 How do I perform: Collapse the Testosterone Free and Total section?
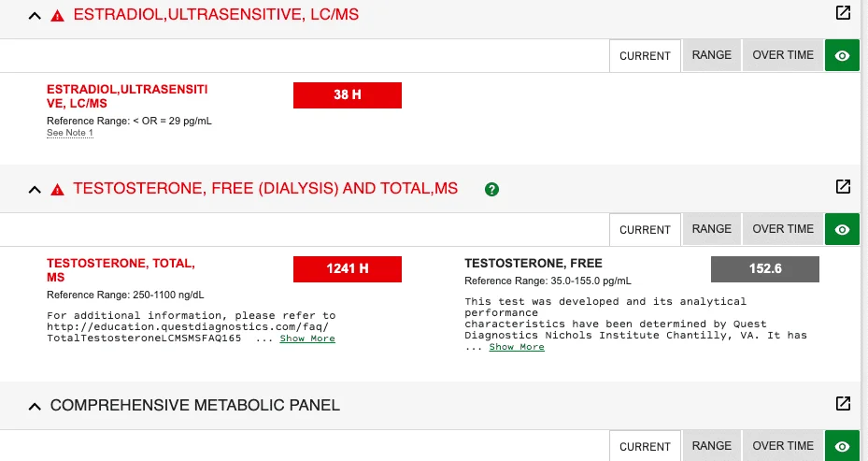click(x=35, y=190)
